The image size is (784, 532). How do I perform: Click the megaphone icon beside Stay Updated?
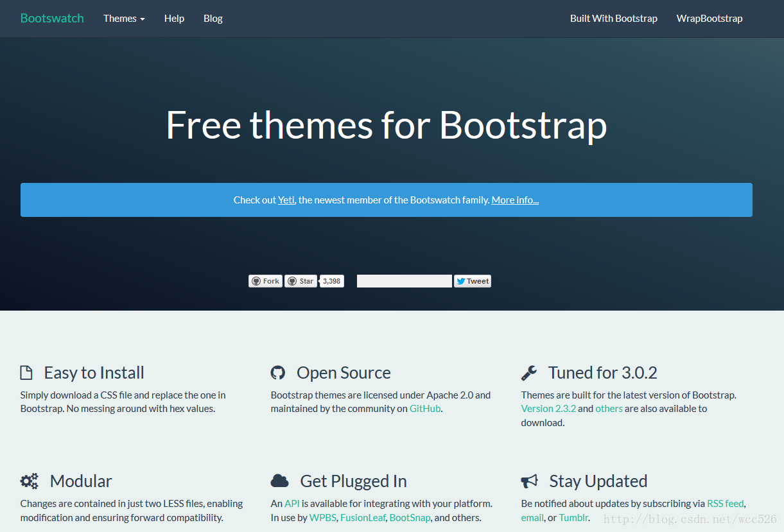[529, 481]
